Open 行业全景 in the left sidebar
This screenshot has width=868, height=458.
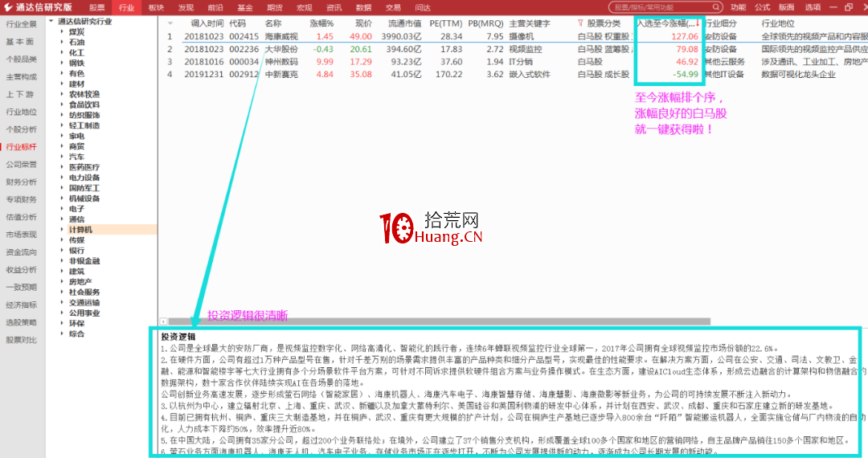22,24
